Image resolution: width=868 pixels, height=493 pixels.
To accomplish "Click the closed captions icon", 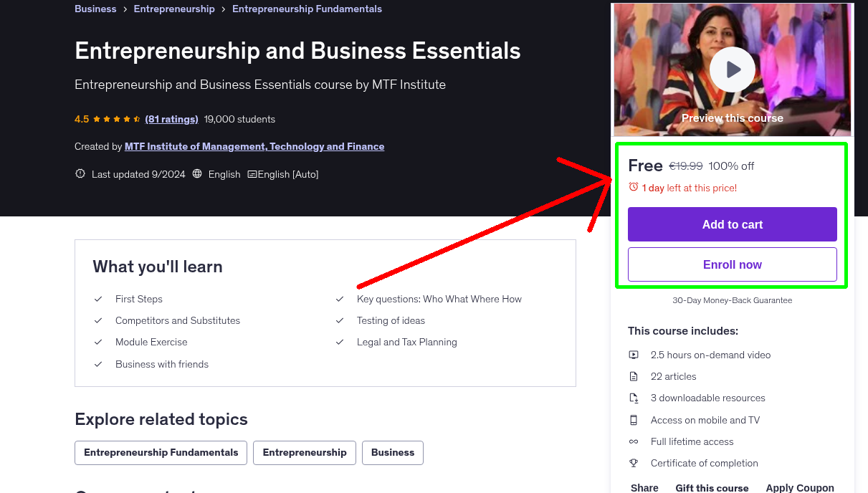I will click(x=252, y=174).
